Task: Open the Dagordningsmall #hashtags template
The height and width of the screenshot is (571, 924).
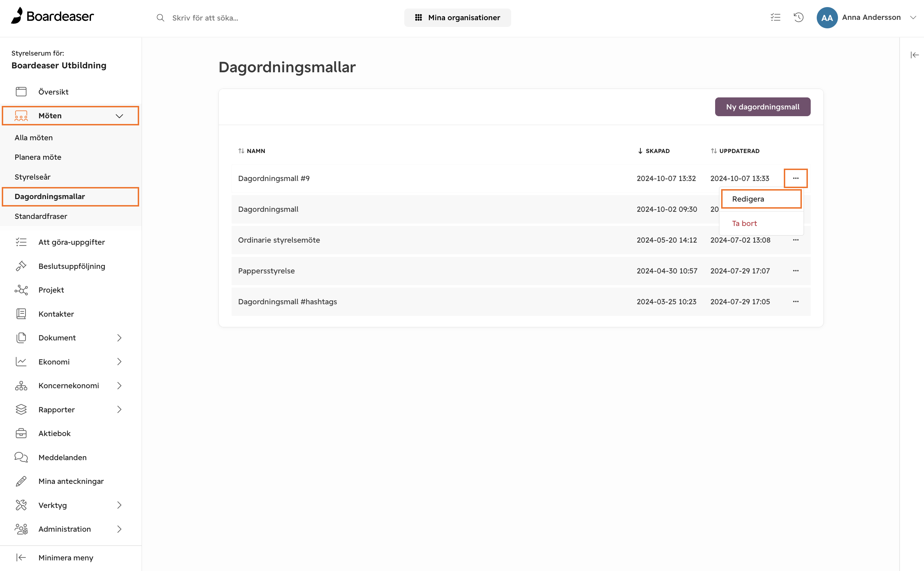Action: [287, 301]
